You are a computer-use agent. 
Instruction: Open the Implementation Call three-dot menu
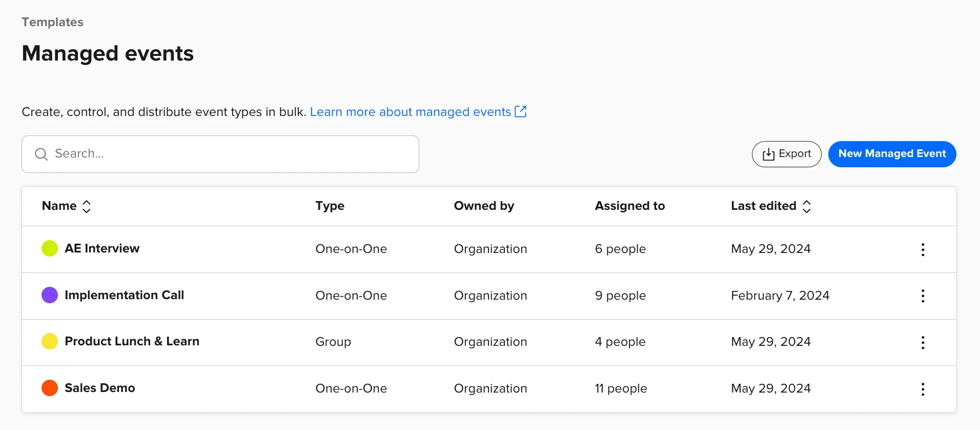click(x=923, y=296)
